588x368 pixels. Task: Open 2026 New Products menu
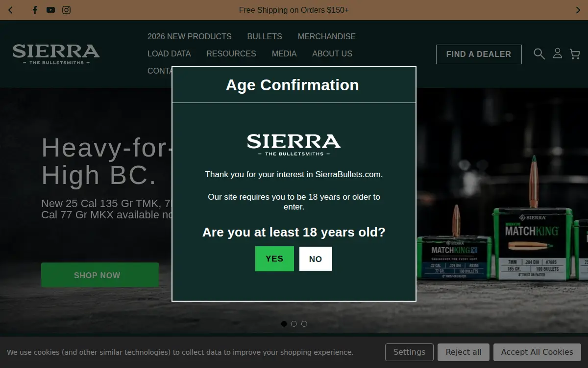190,36
